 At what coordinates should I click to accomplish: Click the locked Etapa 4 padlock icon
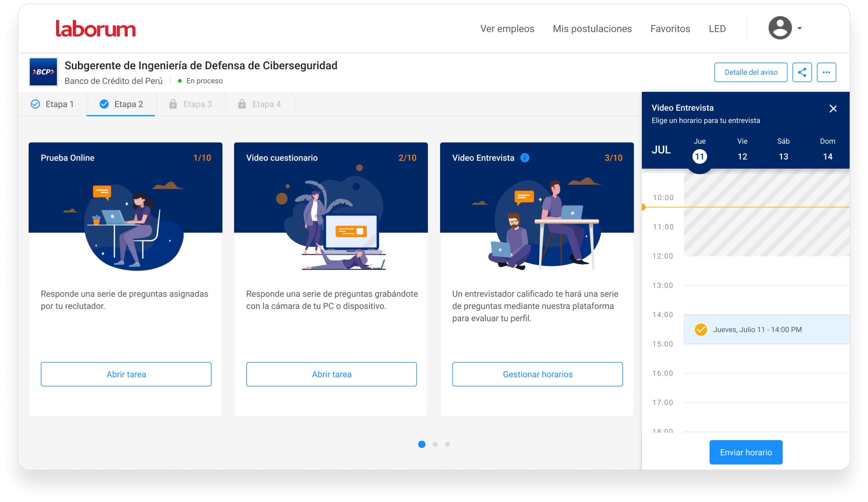242,104
